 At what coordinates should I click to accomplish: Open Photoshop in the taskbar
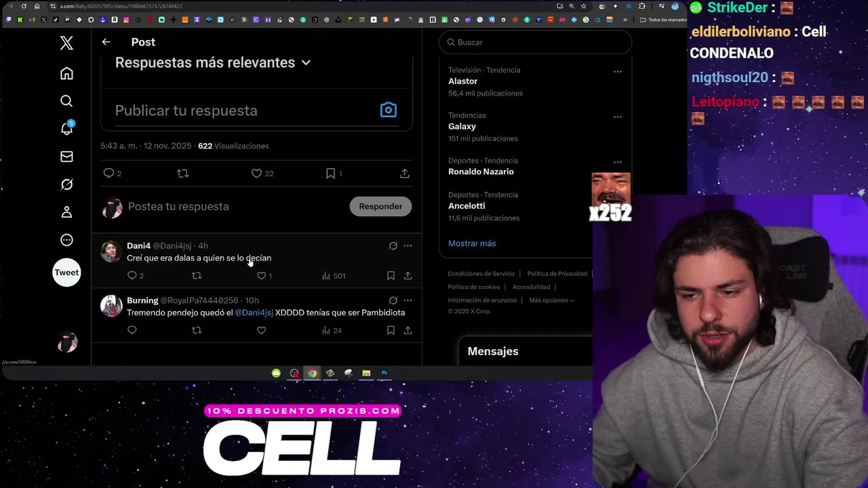point(384,373)
